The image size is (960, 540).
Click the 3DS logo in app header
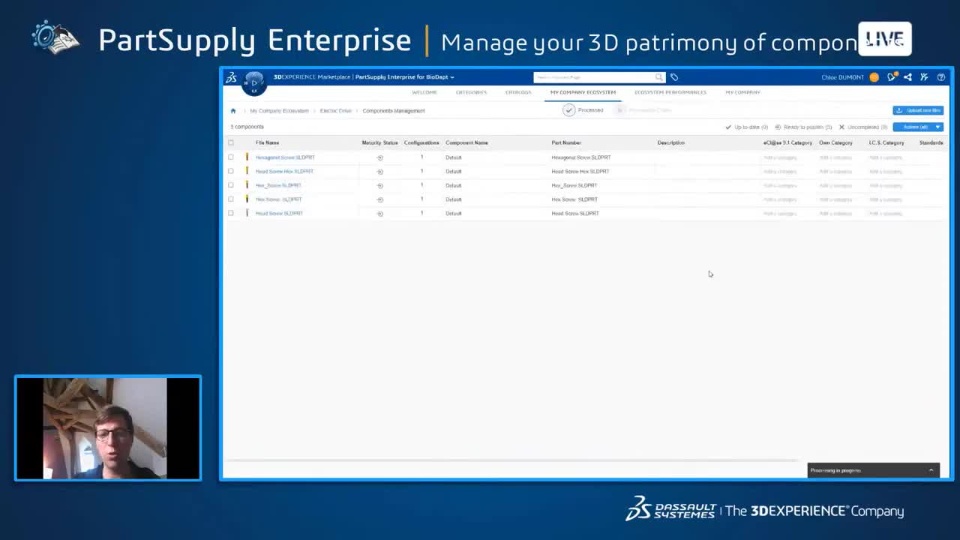(x=231, y=78)
